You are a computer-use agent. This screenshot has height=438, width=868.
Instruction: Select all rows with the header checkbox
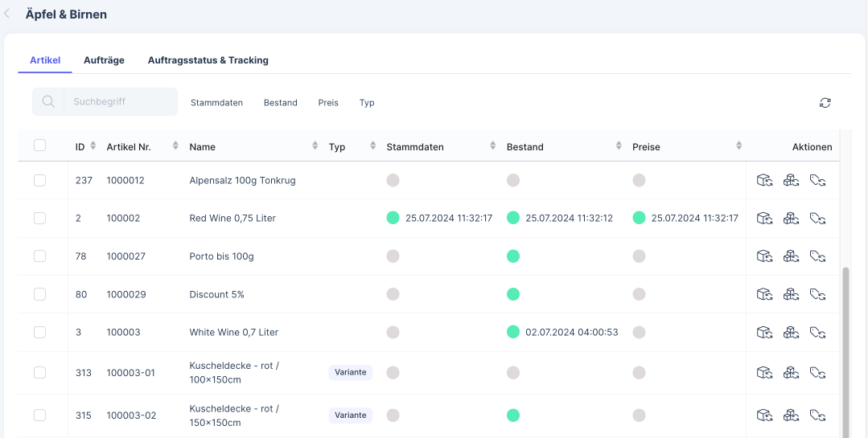[x=40, y=146]
